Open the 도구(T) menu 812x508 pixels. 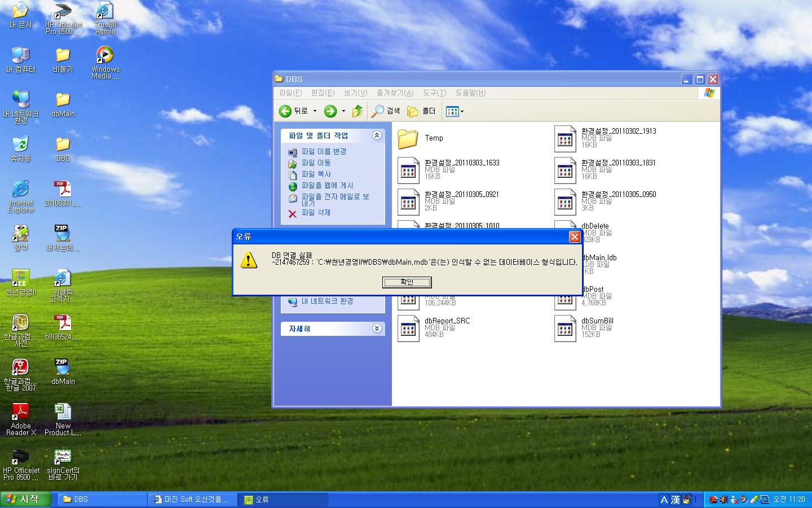click(434, 93)
